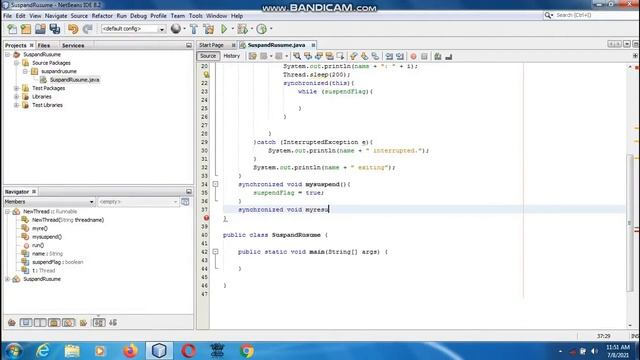The image size is (640, 360).
Task: Toggle Show Fields filter in Navigator
Action: pos(26,323)
